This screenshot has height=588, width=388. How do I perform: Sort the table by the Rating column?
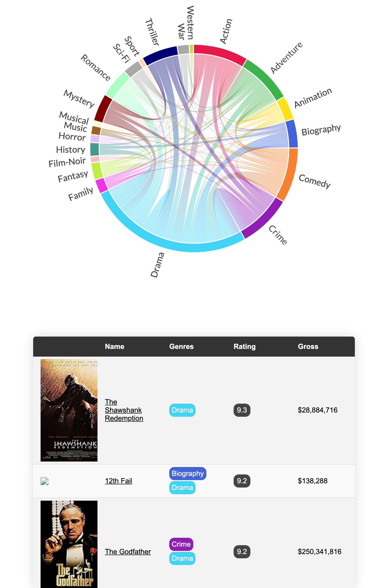coord(244,346)
